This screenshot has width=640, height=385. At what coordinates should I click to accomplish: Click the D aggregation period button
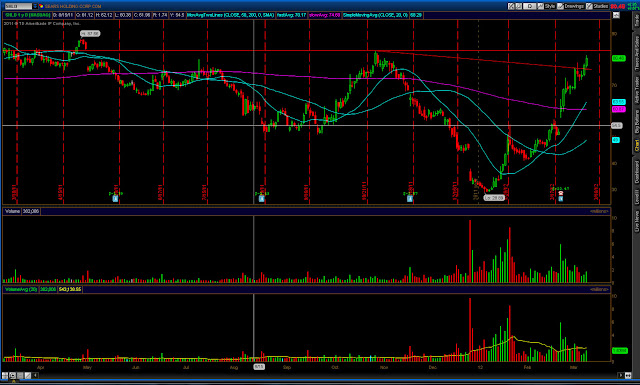(x=530, y=6)
